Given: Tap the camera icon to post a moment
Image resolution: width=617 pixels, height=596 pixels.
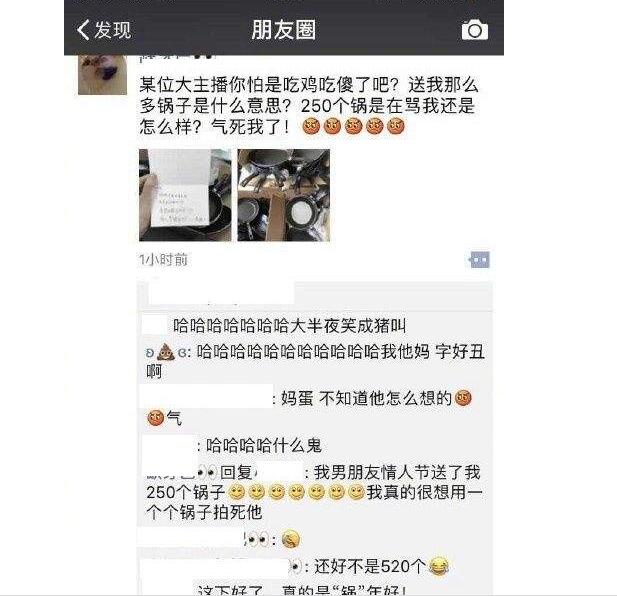Looking at the screenshot, I should [x=475, y=30].
